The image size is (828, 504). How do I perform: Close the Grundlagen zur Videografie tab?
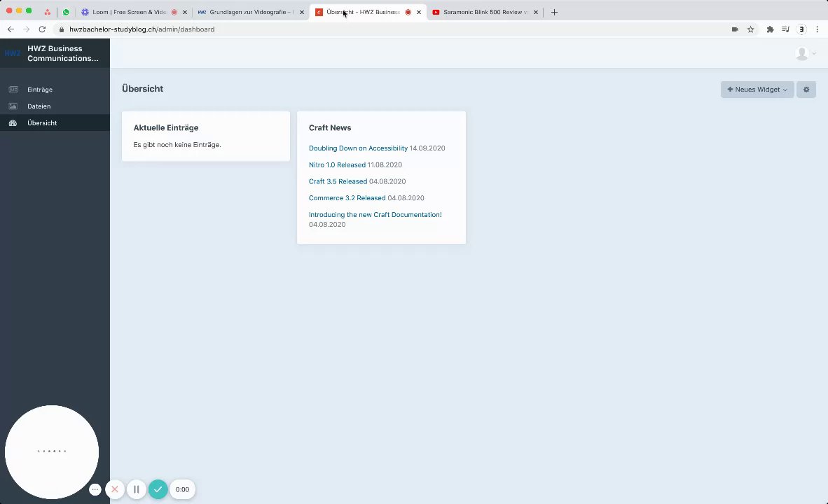[x=302, y=12]
